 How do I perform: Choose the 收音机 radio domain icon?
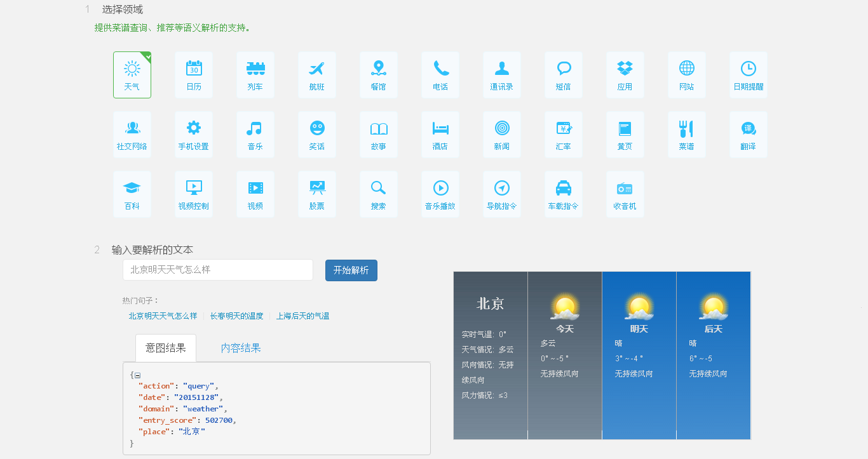point(625,194)
